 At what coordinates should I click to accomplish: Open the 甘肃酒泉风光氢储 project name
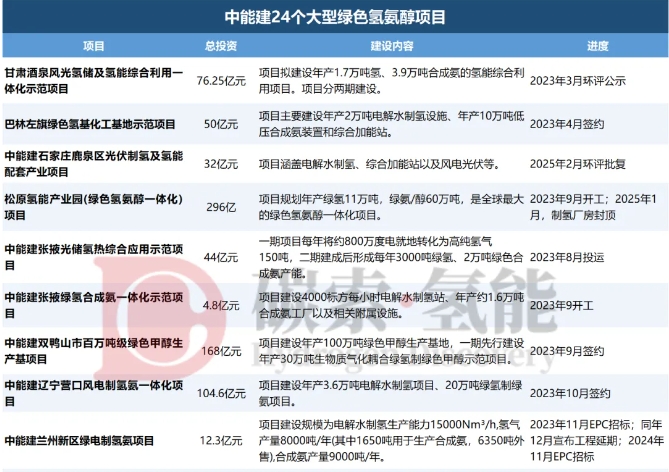click(93, 81)
